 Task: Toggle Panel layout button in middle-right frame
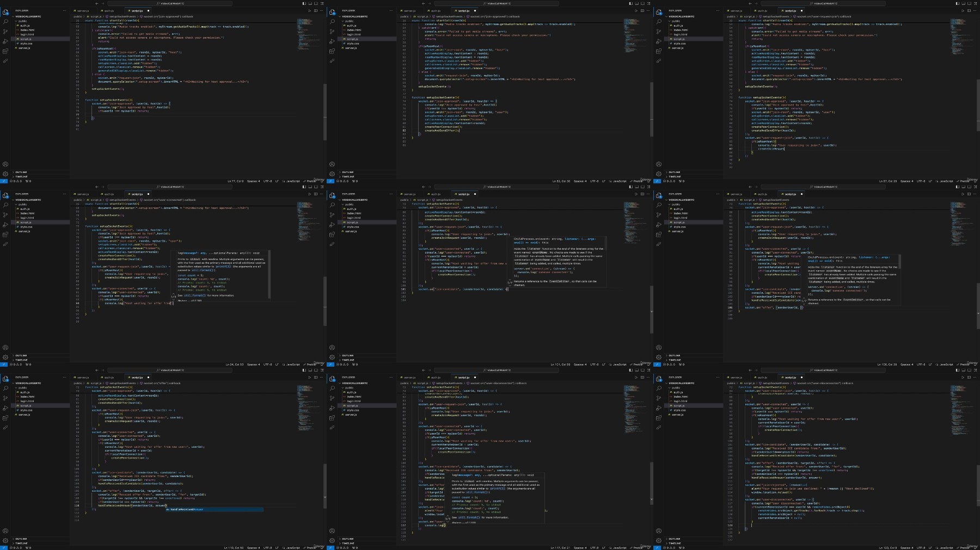[x=964, y=187]
